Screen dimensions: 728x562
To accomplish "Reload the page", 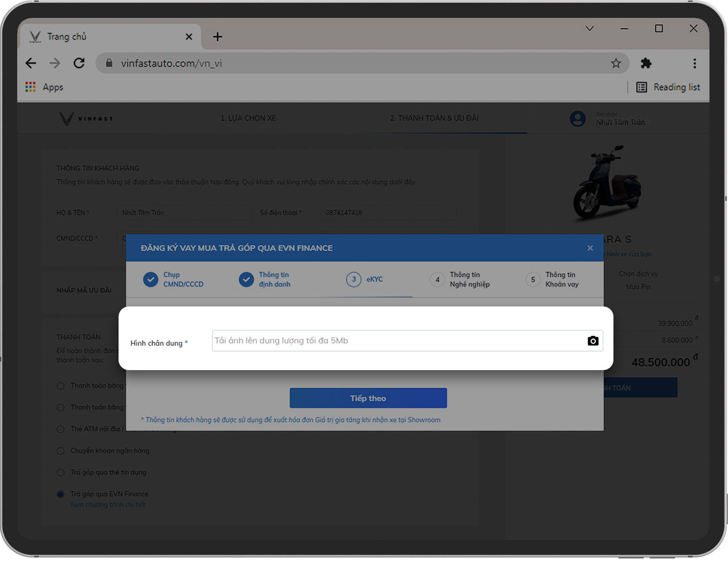I will tap(79, 63).
